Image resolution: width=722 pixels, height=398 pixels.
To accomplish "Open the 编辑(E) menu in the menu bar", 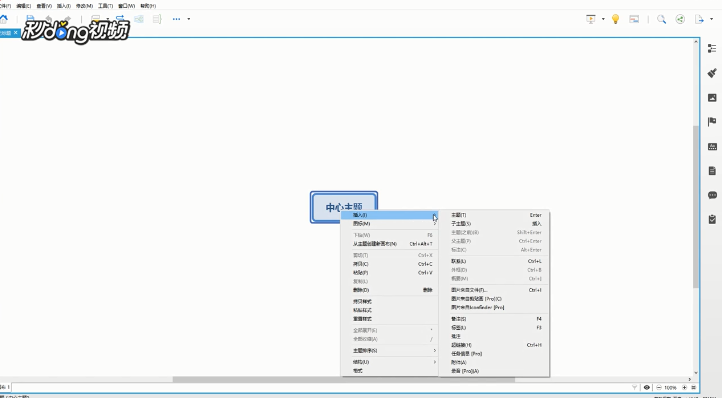I will (23, 6).
